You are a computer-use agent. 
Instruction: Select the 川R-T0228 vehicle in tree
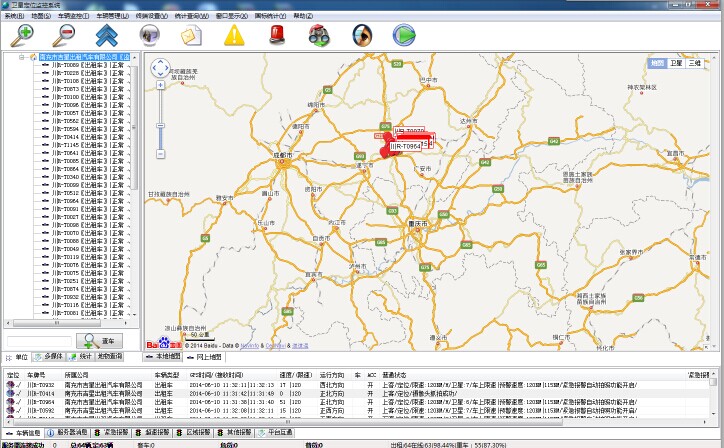coord(88,73)
